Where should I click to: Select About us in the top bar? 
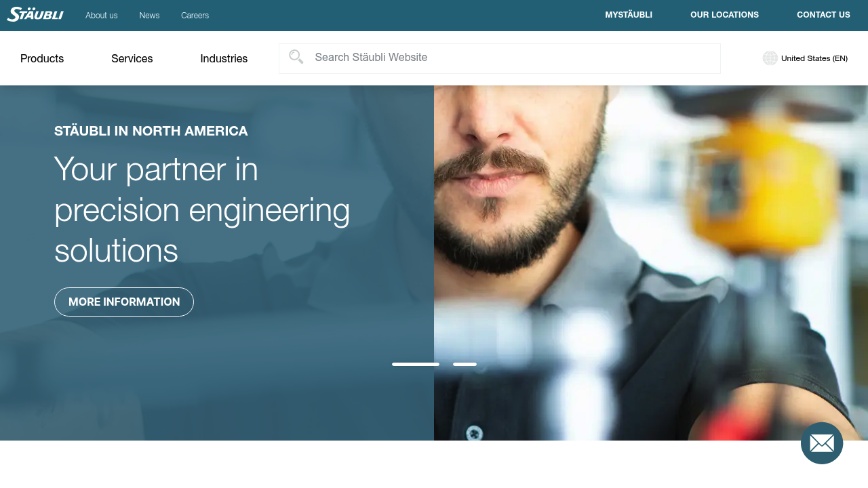[101, 15]
